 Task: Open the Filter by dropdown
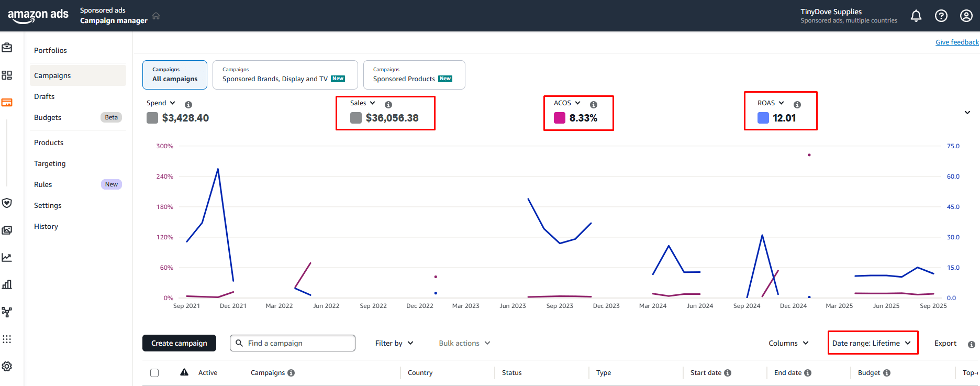point(394,343)
